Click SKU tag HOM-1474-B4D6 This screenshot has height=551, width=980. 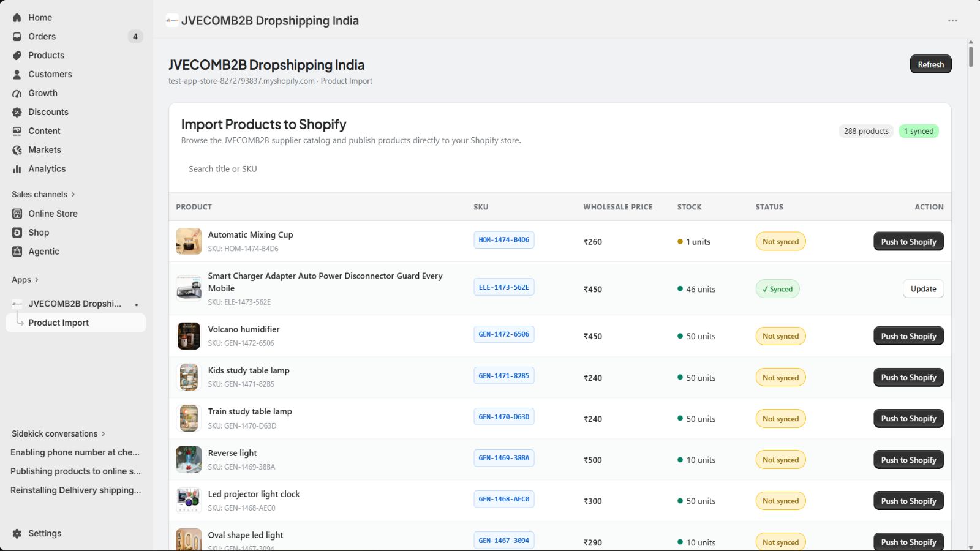(503, 240)
